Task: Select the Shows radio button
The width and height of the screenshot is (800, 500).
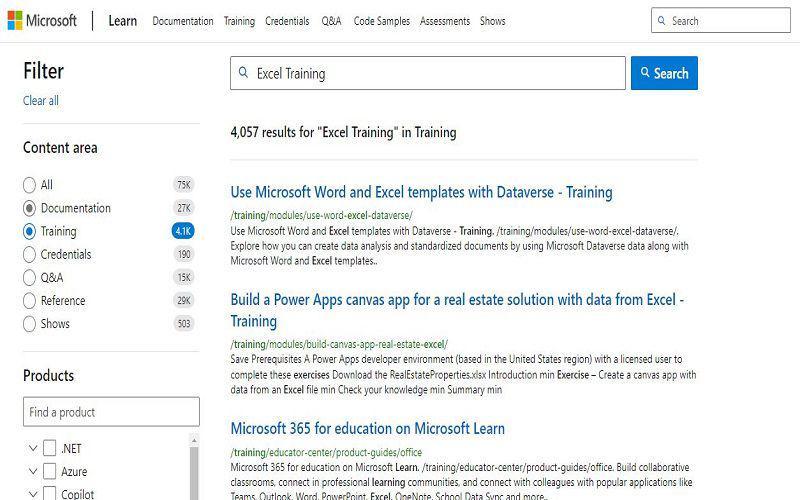Action: 30,323
